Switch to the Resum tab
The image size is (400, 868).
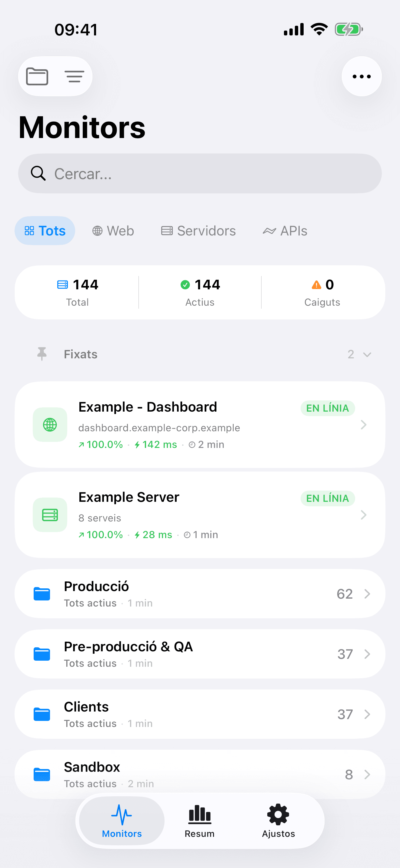(199, 820)
